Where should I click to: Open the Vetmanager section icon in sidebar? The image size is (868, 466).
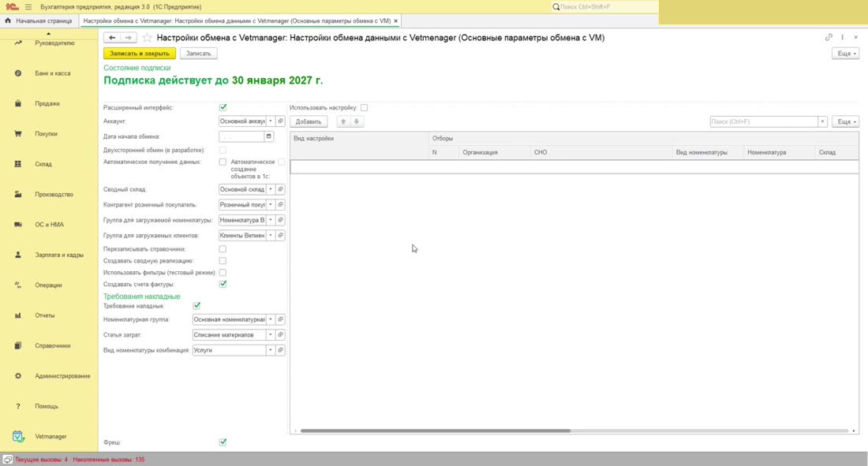click(x=17, y=437)
